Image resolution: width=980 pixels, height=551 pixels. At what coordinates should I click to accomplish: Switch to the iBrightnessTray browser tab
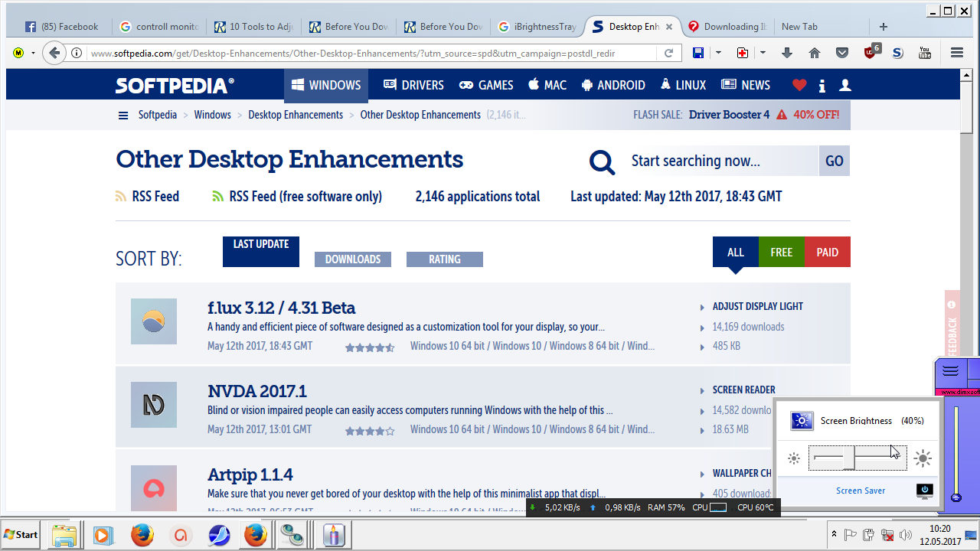(537, 27)
